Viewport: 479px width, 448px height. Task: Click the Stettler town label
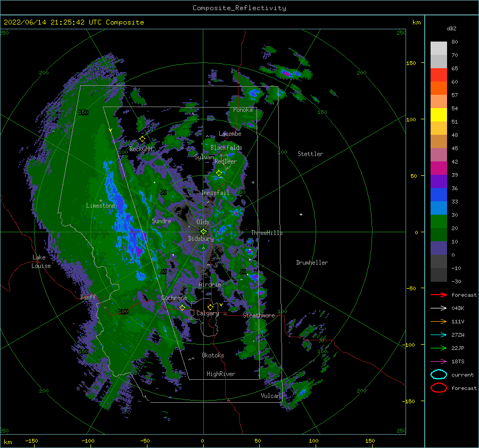310,154
